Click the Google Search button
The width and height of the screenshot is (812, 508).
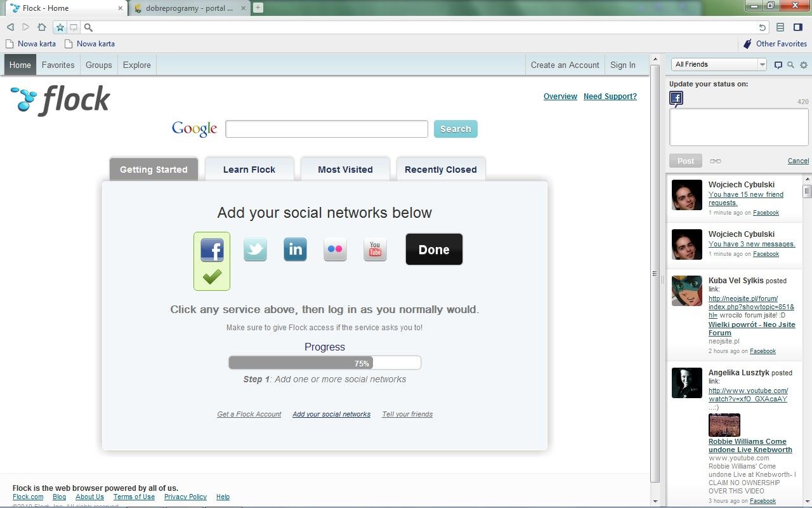[455, 129]
